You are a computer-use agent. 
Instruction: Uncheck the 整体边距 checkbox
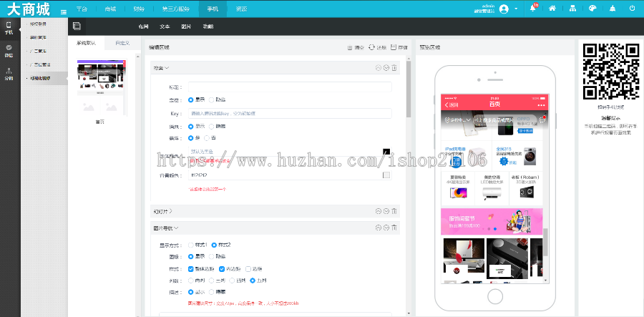pos(190,269)
